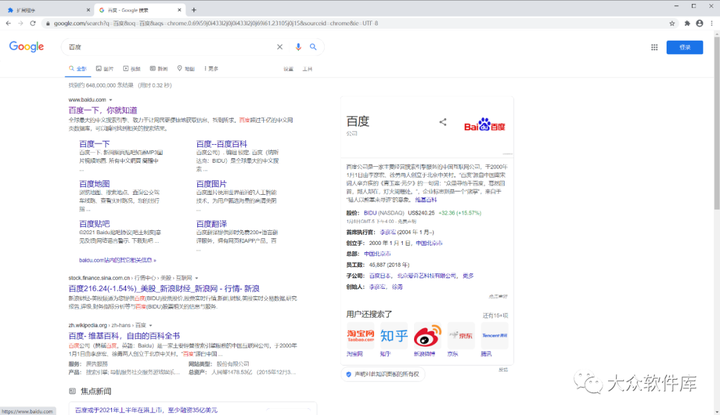Click the headquarters (总部) location link
This screenshot has width=720, height=415.
[377, 254]
